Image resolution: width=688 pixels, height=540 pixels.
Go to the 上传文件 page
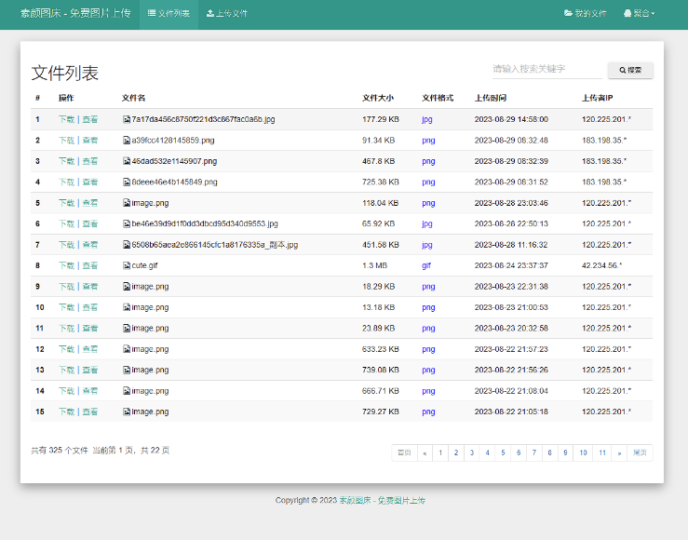click(227, 14)
